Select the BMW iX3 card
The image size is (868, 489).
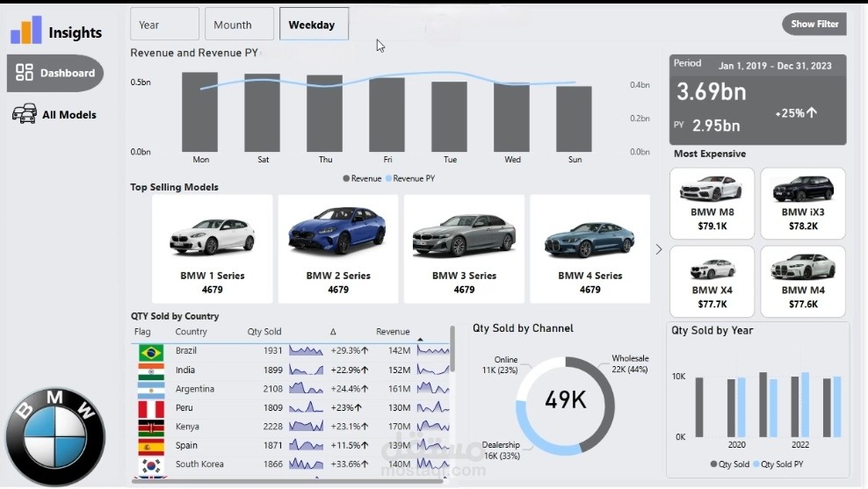[x=803, y=204]
